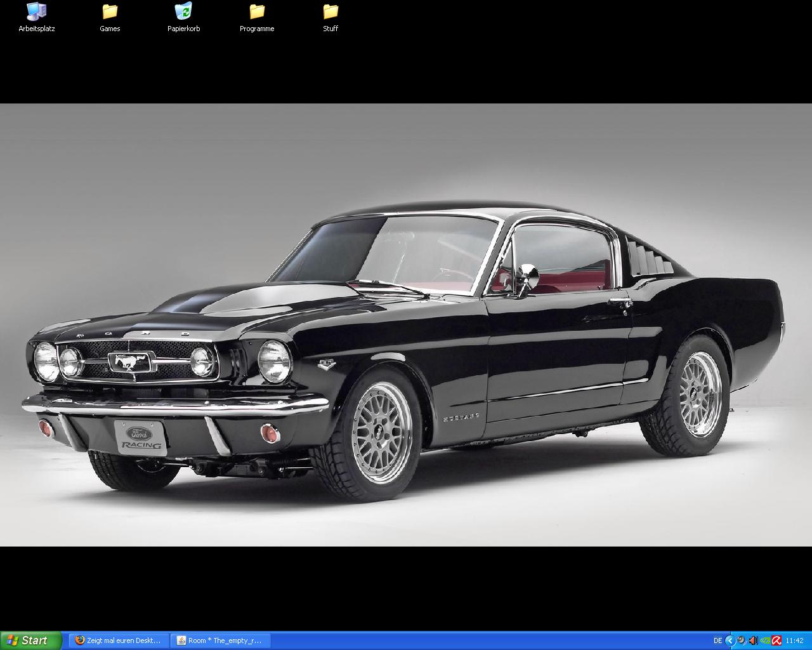
Task: Select the Games folder icon
Action: [110, 18]
